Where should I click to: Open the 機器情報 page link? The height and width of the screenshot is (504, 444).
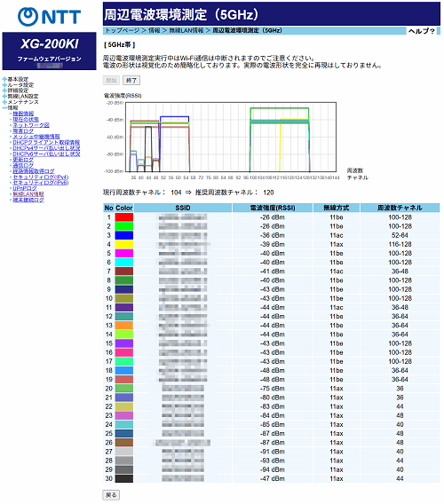[x=23, y=114]
